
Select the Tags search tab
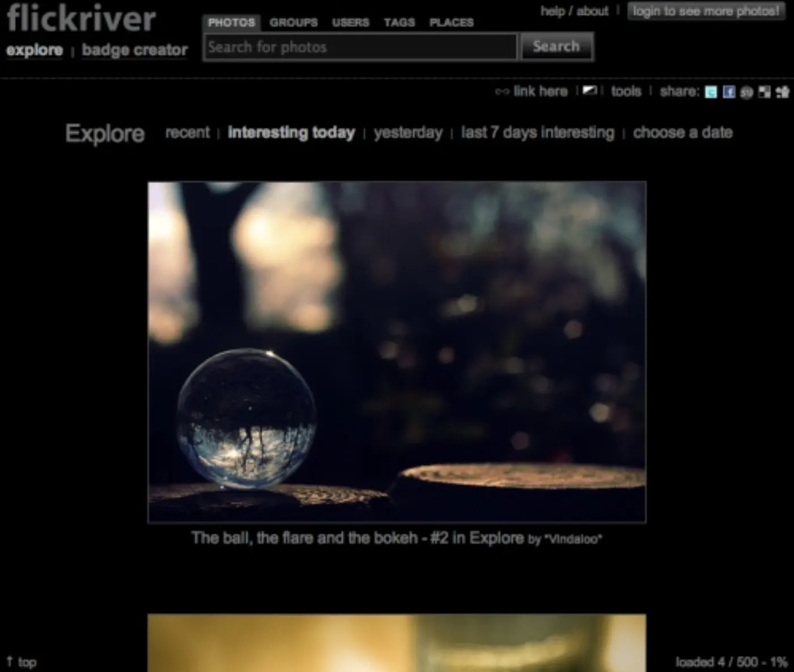click(x=399, y=23)
